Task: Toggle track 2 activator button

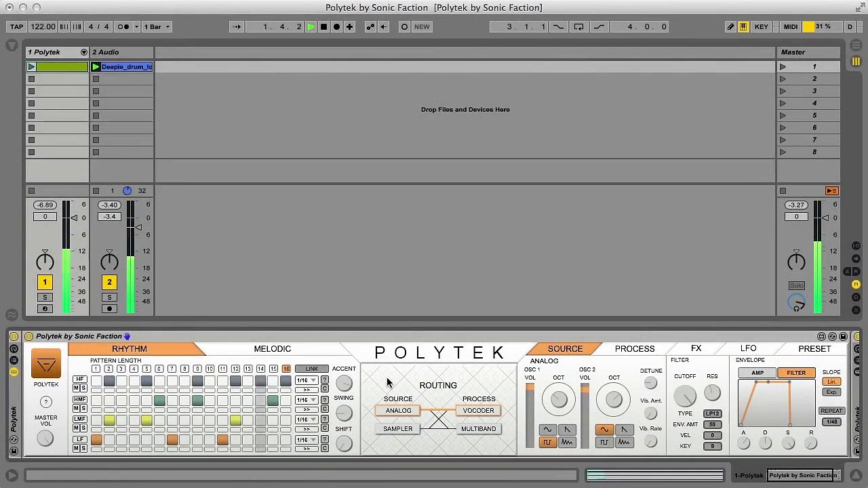Action: [x=109, y=282]
